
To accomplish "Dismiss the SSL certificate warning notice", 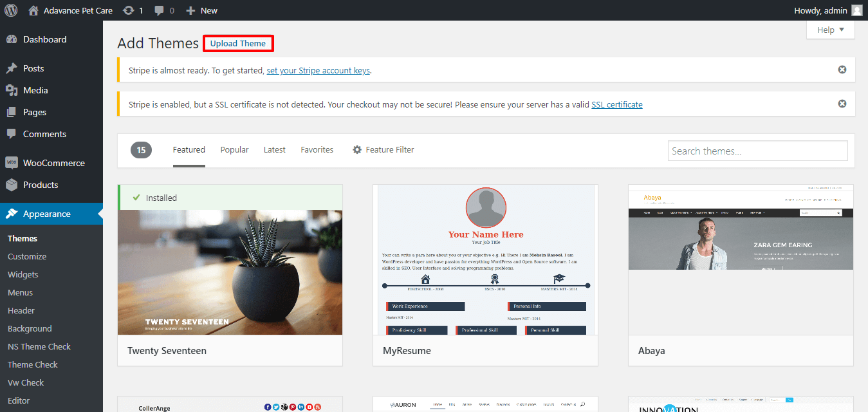I will (x=842, y=104).
